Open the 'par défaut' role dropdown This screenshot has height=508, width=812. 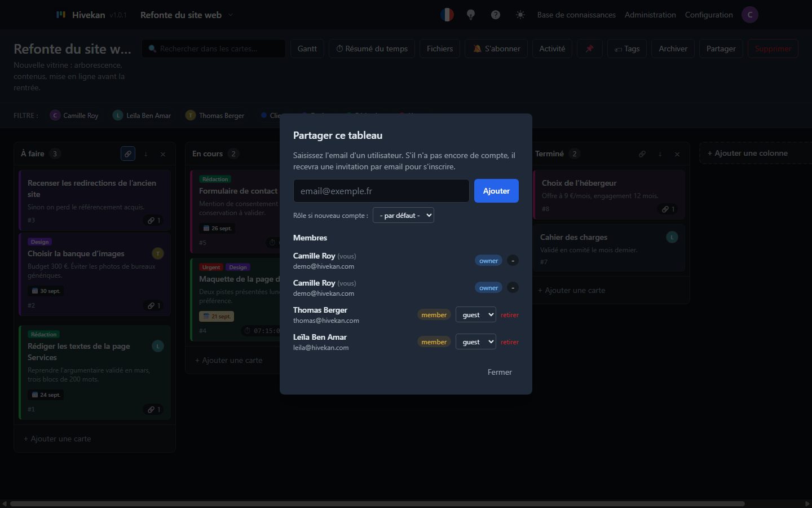(403, 215)
